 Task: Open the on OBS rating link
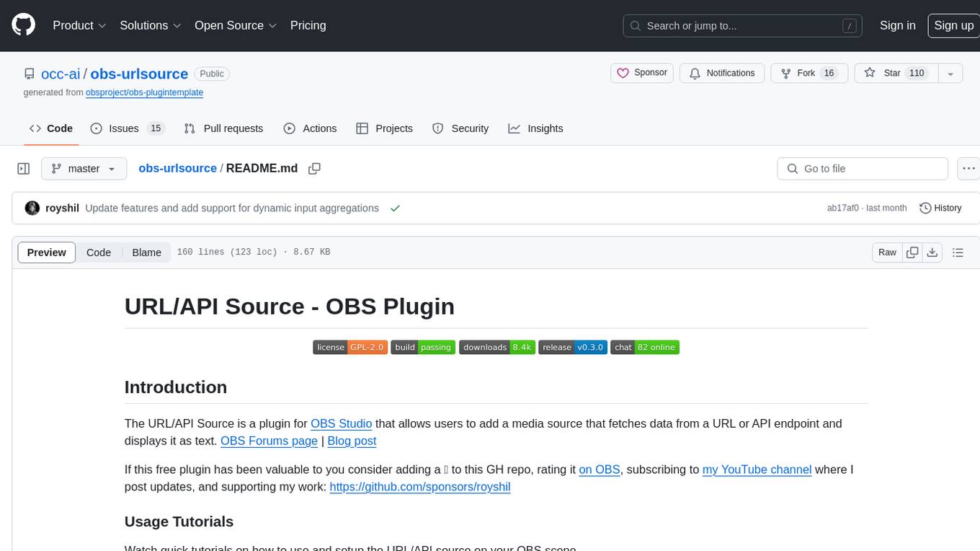coord(600,470)
